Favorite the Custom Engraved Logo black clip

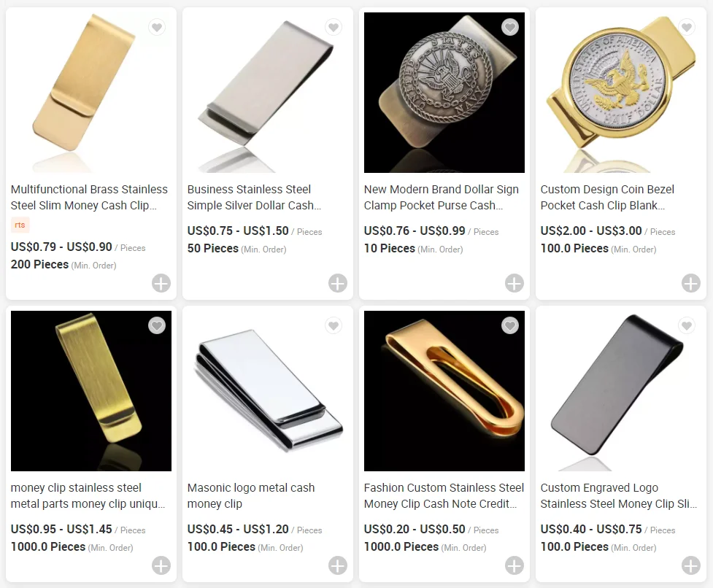(x=687, y=325)
